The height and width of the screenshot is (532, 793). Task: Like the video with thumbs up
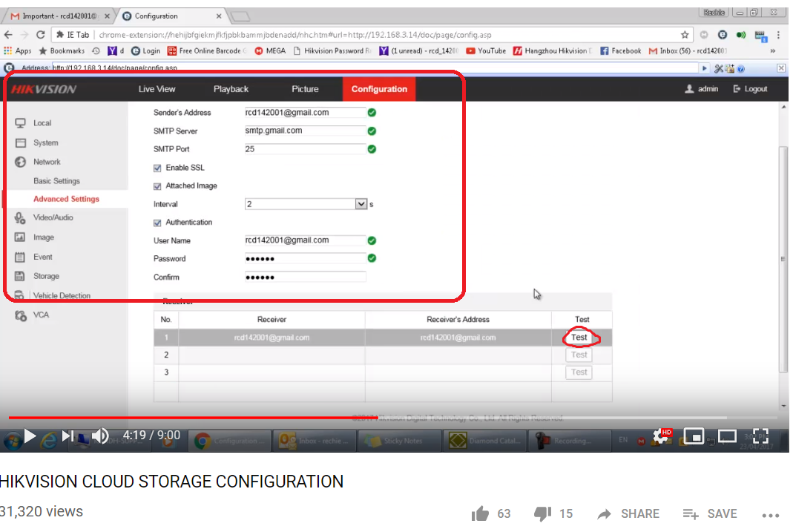tap(481, 513)
